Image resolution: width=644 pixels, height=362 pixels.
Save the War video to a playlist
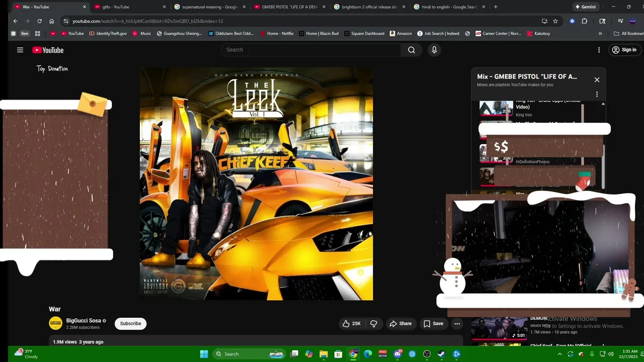[433, 324]
